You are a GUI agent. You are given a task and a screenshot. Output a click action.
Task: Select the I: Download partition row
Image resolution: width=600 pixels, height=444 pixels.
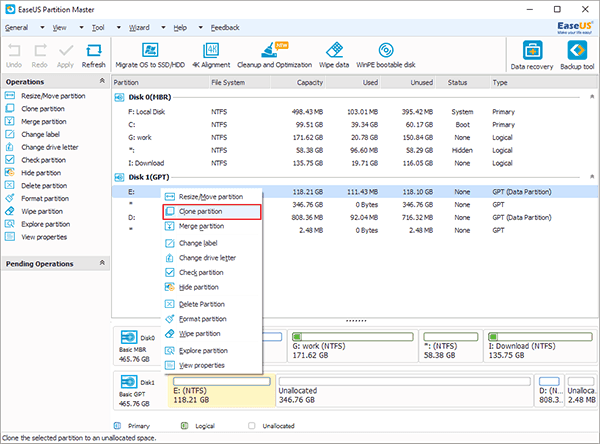pyautogui.click(x=354, y=163)
